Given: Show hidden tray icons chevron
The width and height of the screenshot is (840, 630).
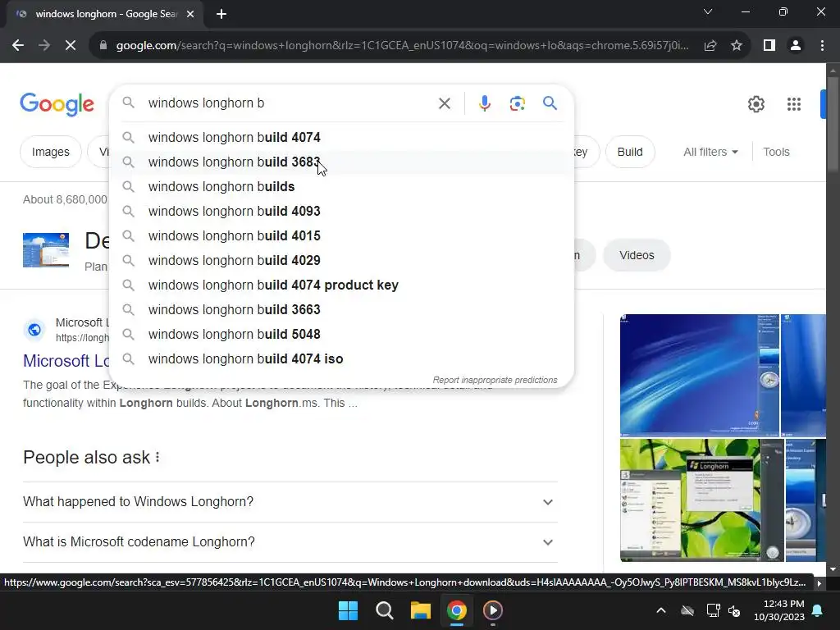Looking at the screenshot, I should 661,610.
